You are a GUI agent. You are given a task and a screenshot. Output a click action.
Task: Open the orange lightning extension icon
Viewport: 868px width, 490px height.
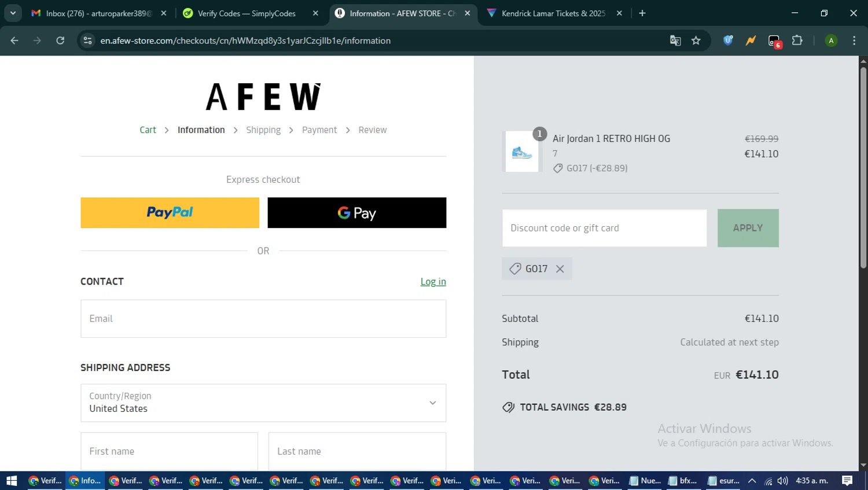(751, 40)
